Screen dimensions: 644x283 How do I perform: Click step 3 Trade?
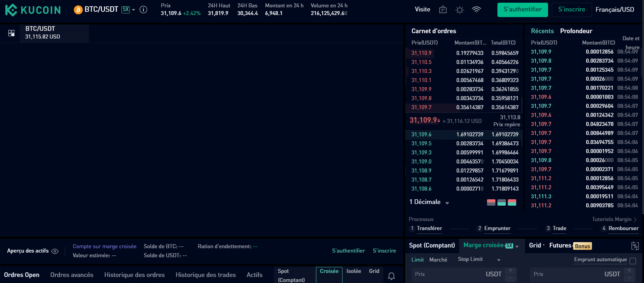tap(559, 228)
